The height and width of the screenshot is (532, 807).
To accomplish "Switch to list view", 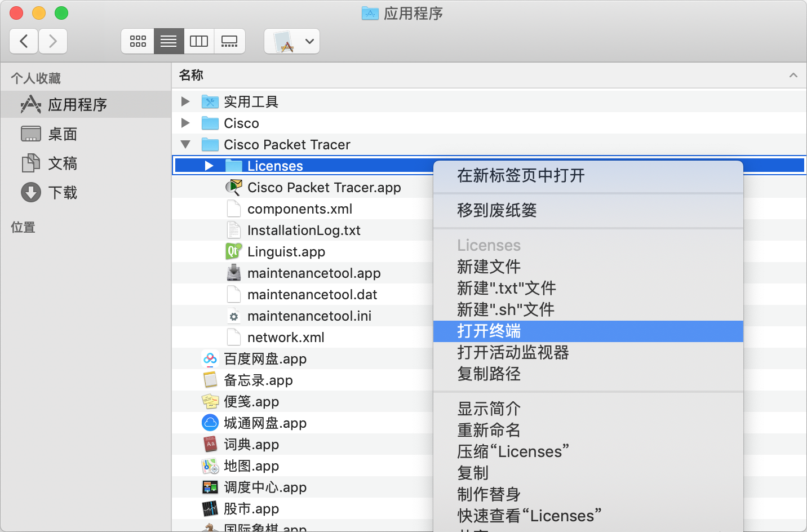I will pyautogui.click(x=169, y=41).
